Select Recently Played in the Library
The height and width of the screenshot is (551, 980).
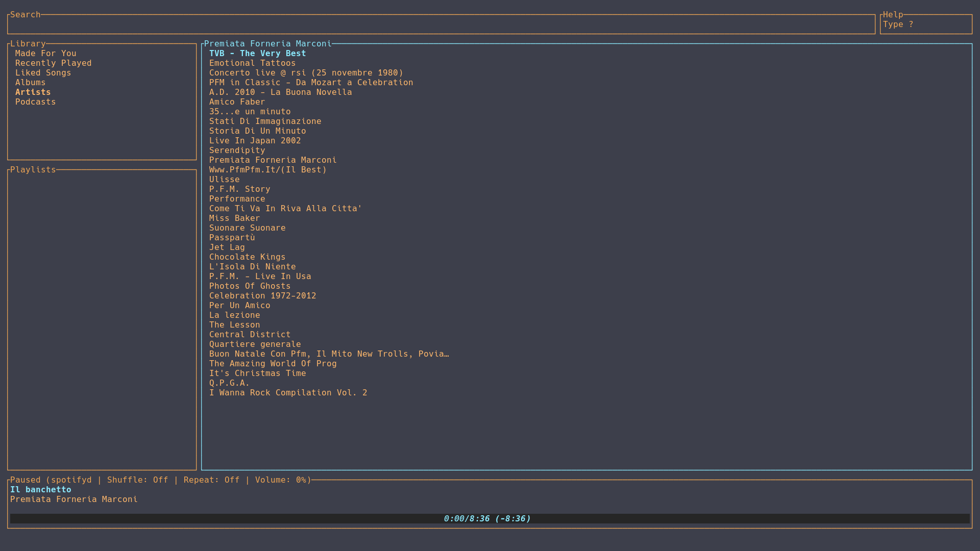click(53, 63)
